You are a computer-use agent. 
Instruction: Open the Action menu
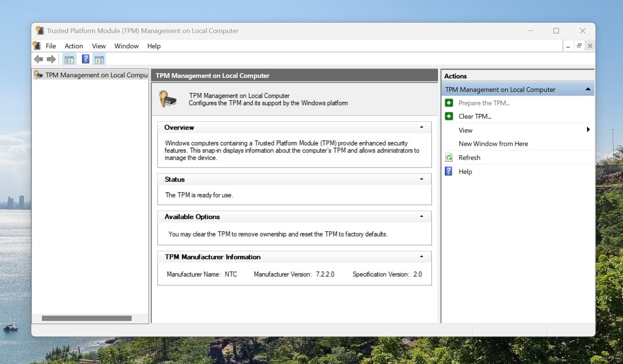pos(74,46)
